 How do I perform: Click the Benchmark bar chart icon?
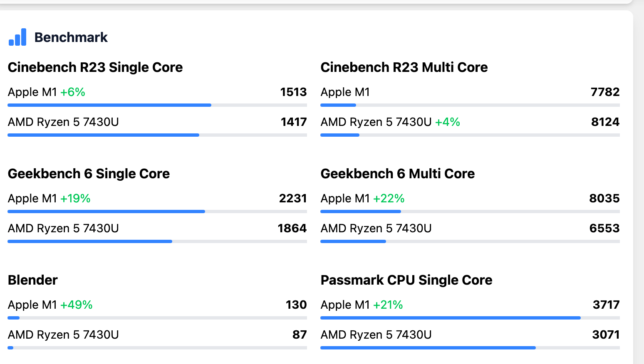point(17,37)
